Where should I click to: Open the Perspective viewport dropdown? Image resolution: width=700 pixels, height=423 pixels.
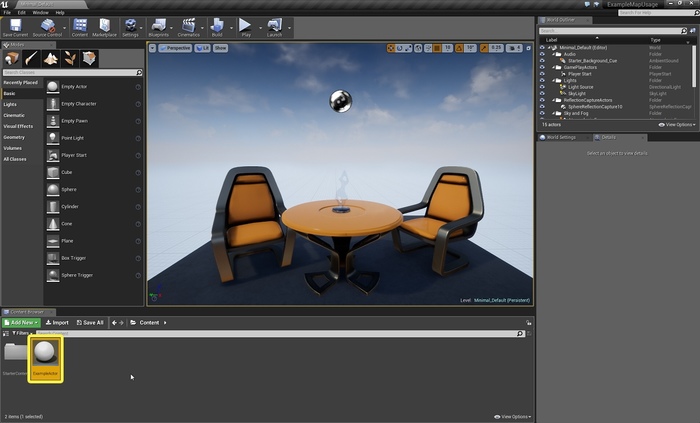175,48
